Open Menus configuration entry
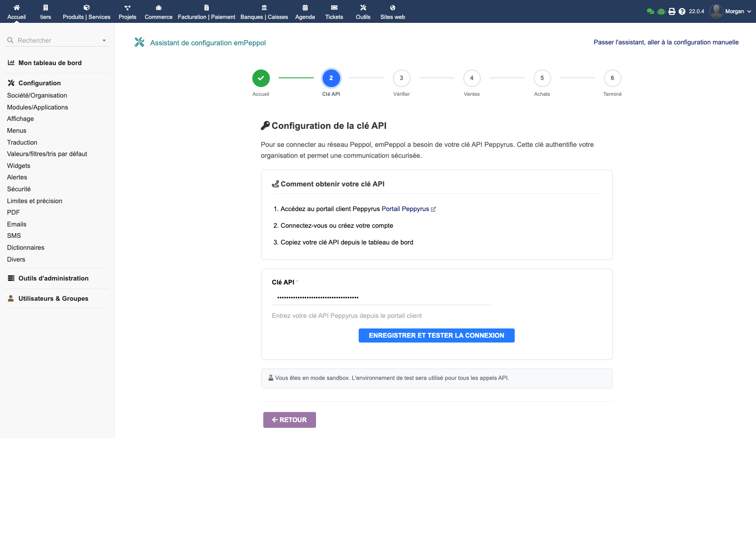The height and width of the screenshot is (536, 756). tap(17, 131)
